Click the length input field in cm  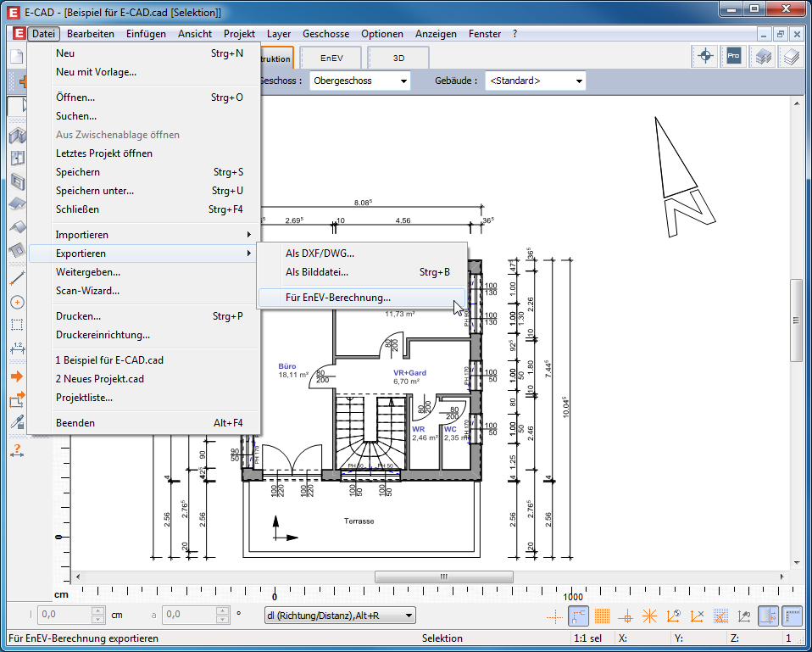click(65, 616)
